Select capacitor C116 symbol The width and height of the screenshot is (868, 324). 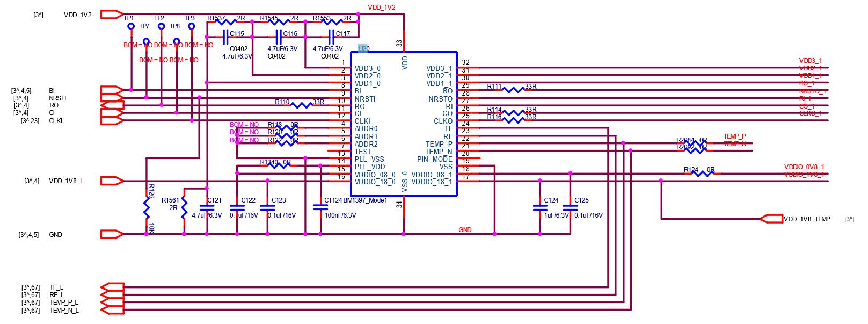click(278, 37)
